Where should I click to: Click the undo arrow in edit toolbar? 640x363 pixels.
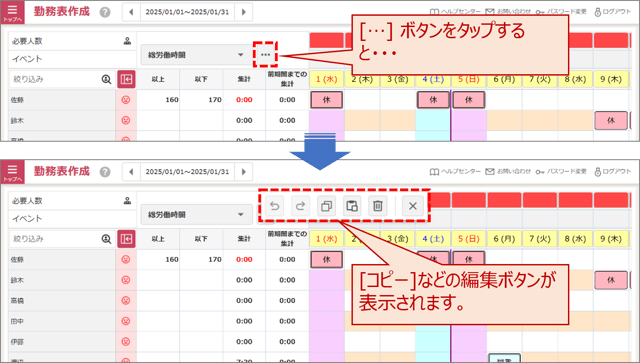click(275, 206)
